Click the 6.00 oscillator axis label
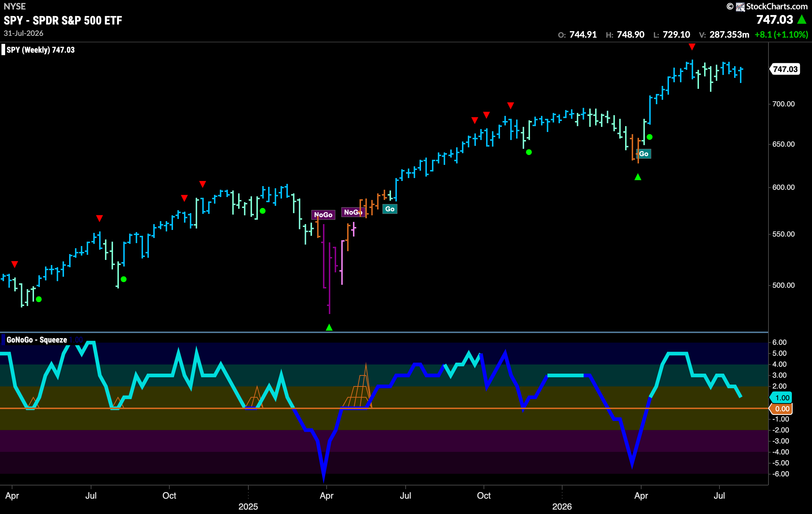Image resolution: width=812 pixels, height=514 pixels. pos(779,342)
